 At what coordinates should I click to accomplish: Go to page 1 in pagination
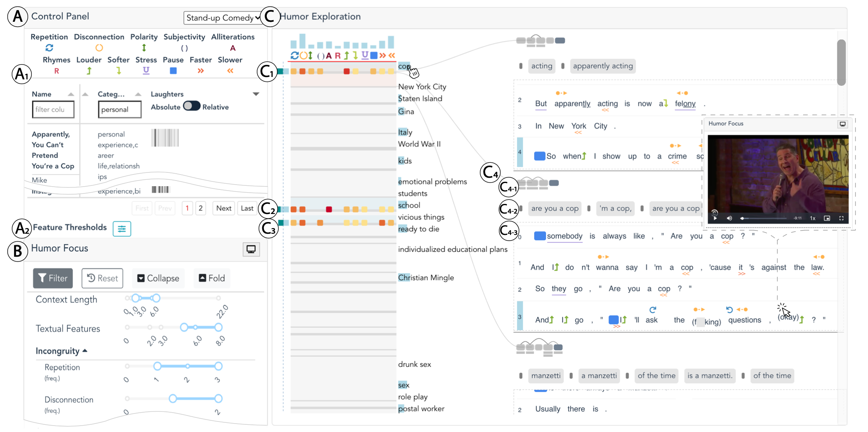click(x=187, y=208)
